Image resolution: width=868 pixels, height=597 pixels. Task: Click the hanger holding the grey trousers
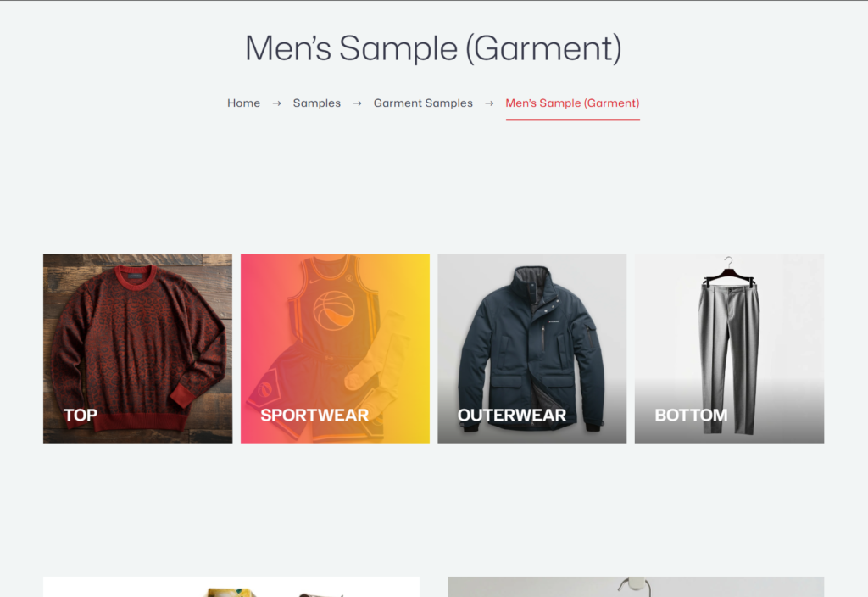click(x=728, y=271)
